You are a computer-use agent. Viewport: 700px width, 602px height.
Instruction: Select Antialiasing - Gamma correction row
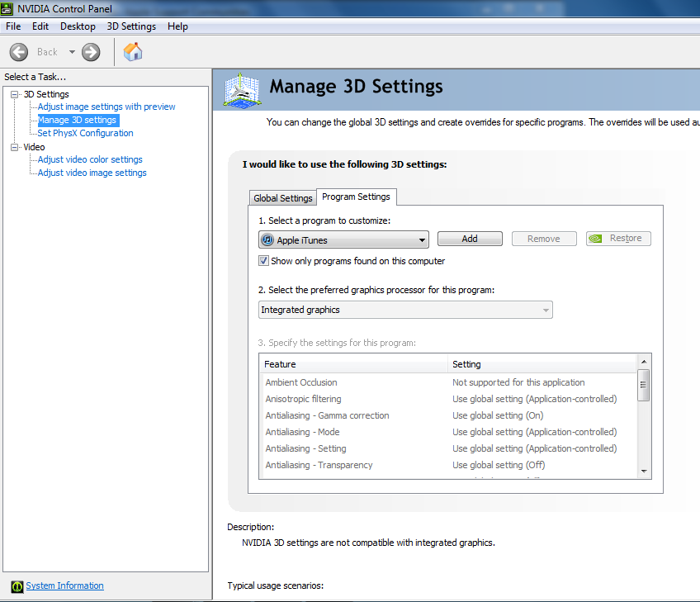[448, 415]
